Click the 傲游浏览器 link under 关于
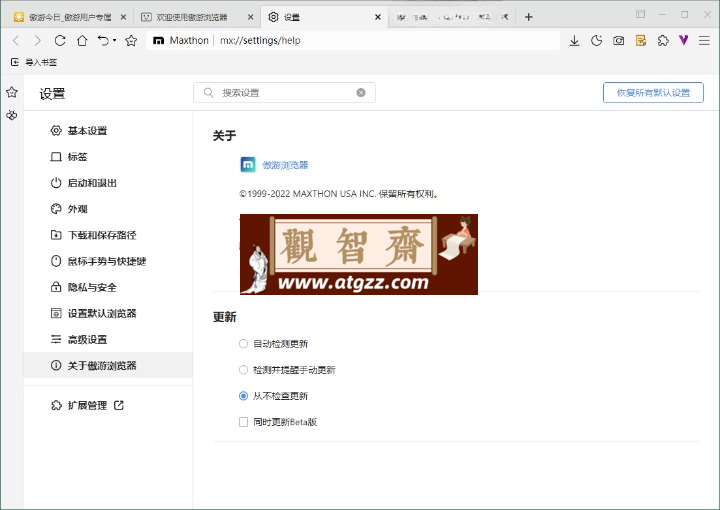This screenshot has height=510, width=720. [285, 165]
